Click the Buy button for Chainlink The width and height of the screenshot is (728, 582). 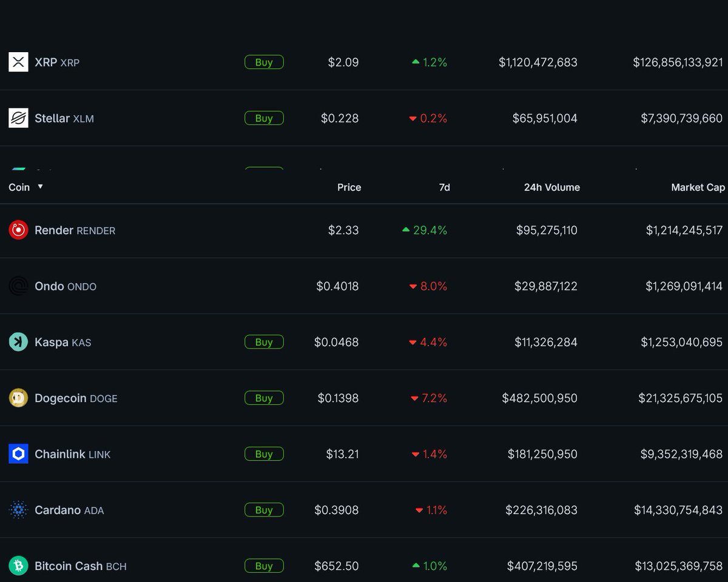(x=264, y=454)
